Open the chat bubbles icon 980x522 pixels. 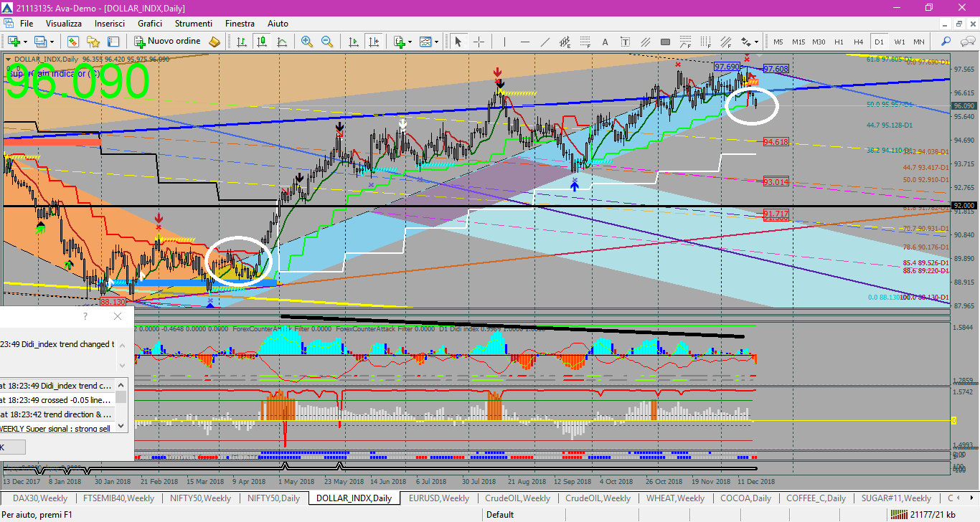point(968,42)
